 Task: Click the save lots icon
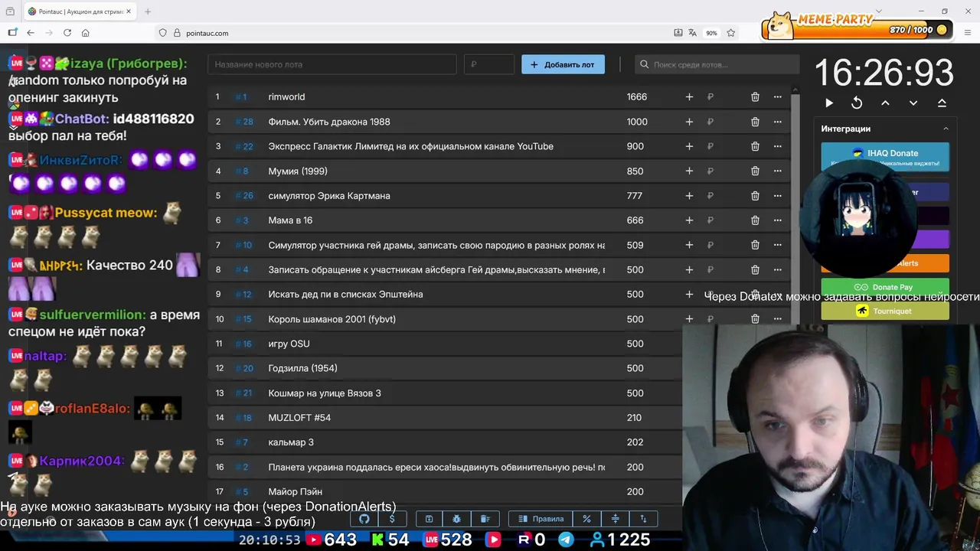tap(430, 519)
